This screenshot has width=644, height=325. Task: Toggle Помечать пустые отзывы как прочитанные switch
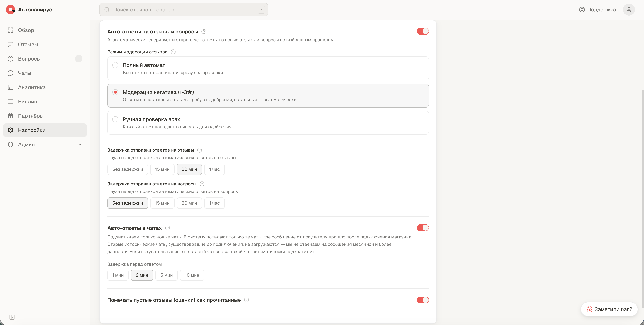coord(423,300)
